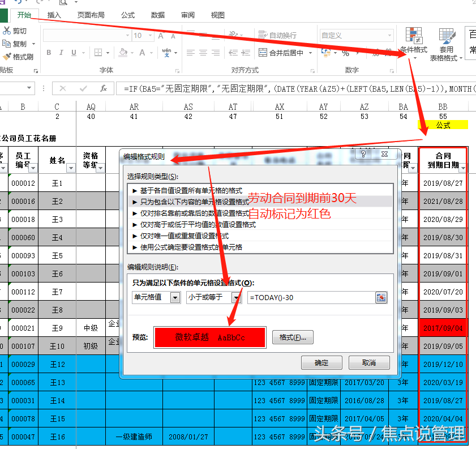Select column header BB
Screen dimensions: 476x449
click(443, 106)
